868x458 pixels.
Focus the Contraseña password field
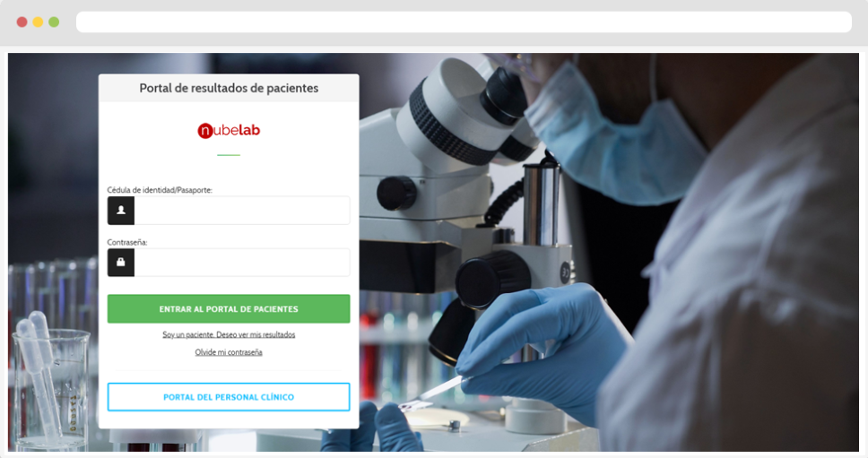click(242, 263)
